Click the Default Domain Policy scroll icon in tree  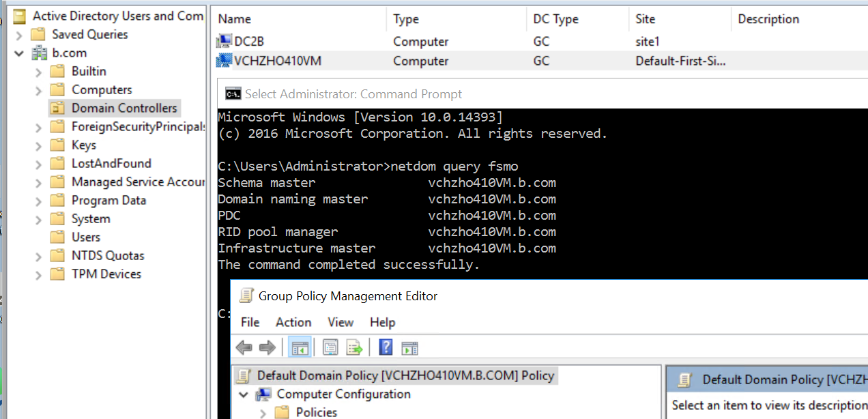tap(243, 375)
